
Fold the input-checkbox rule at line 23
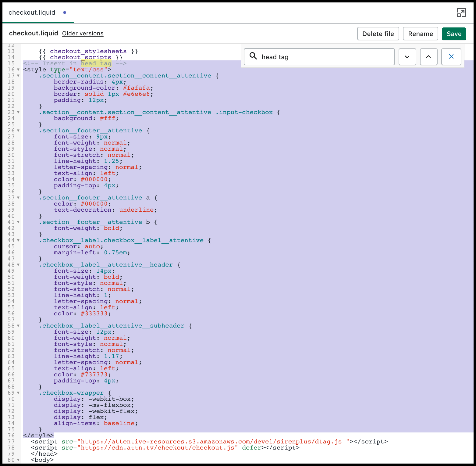tap(18, 113)
